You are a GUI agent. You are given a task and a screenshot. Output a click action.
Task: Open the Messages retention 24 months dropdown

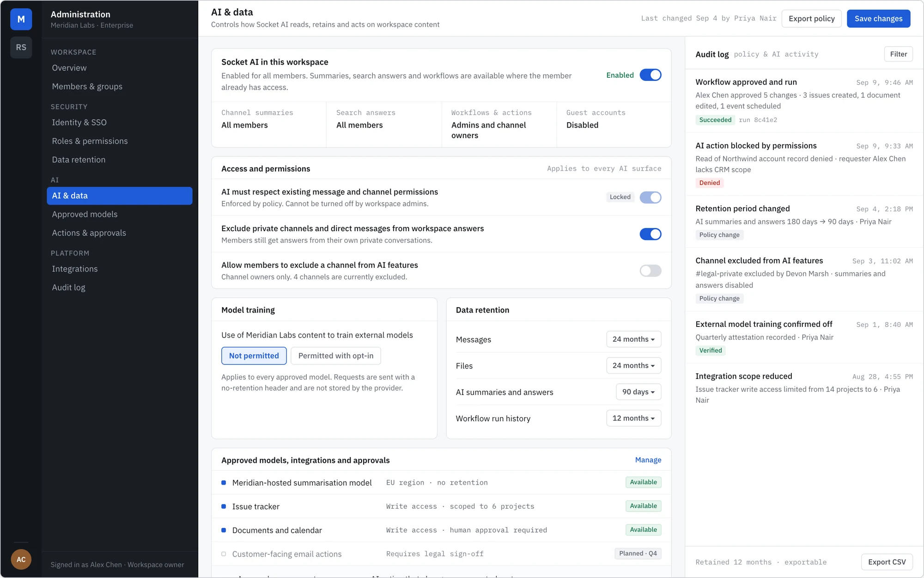point(633,339)
